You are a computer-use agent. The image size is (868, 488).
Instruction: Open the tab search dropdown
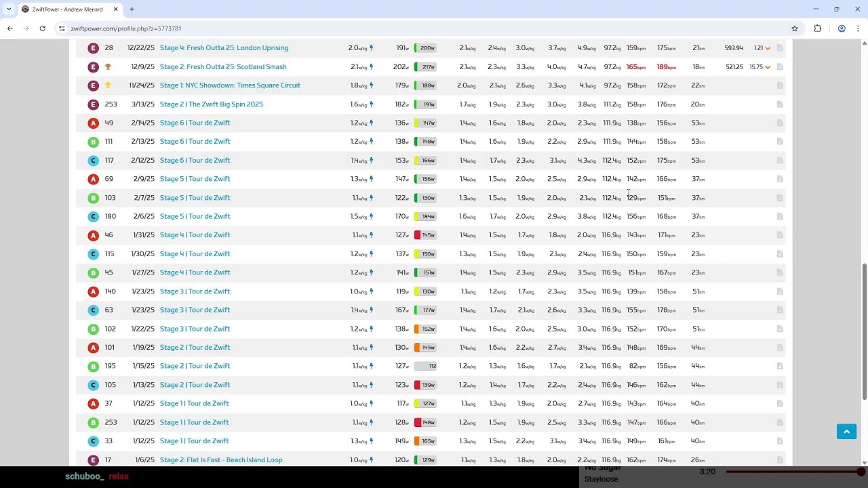[x=9, y=9]
